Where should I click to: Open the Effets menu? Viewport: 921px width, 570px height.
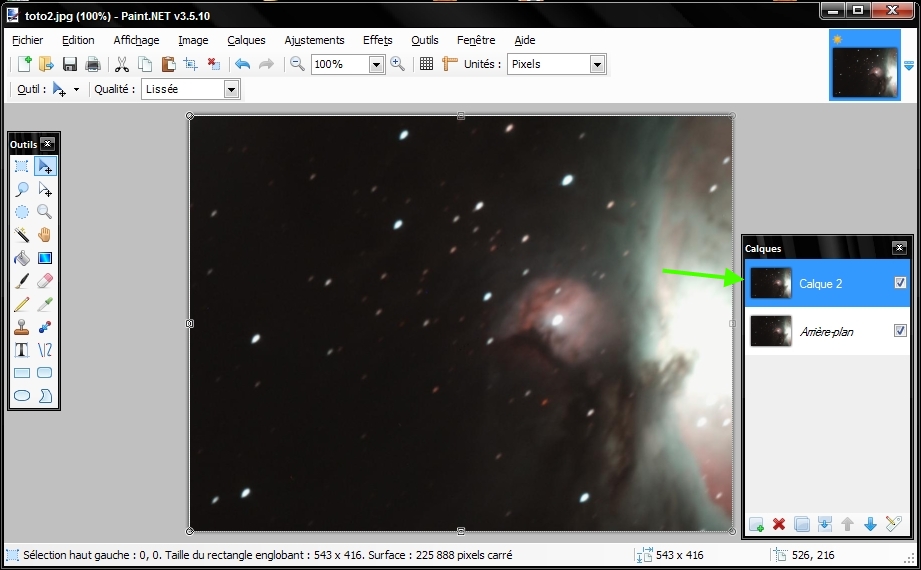coord(378,40)
